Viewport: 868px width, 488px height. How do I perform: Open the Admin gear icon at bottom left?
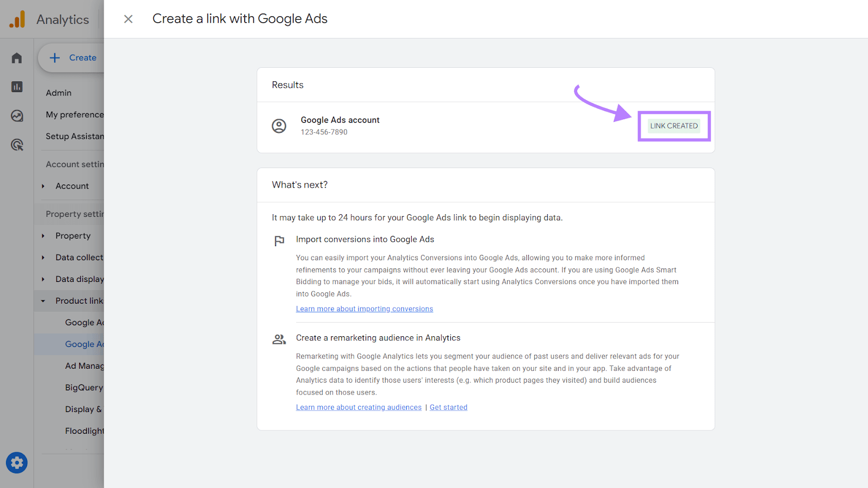point(16,463)
